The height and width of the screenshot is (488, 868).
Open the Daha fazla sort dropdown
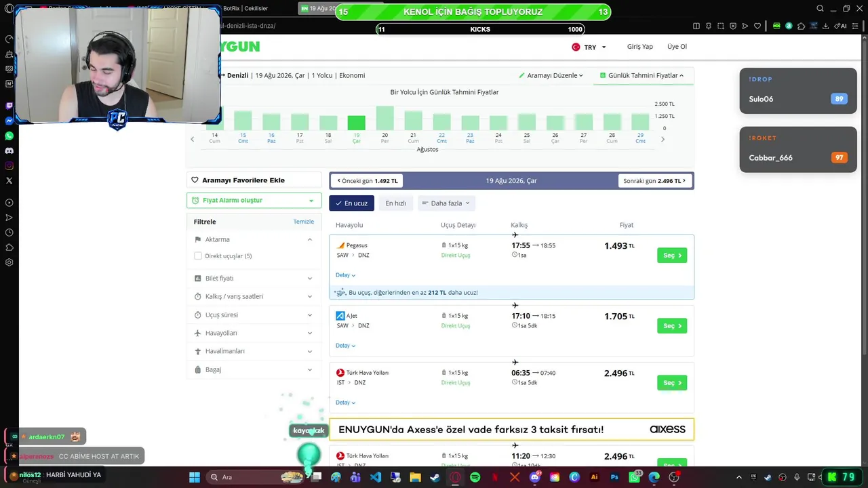click(x=446, y=203)
